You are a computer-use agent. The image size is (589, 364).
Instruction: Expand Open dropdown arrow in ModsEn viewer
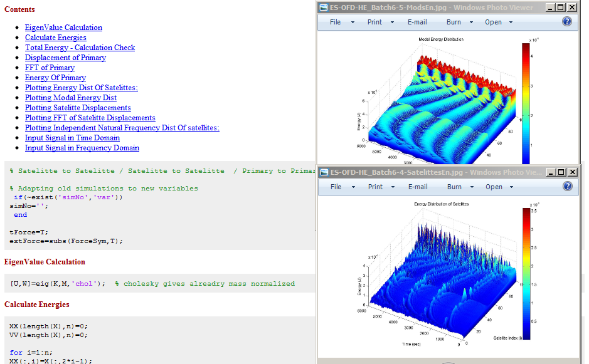(511, 23)
